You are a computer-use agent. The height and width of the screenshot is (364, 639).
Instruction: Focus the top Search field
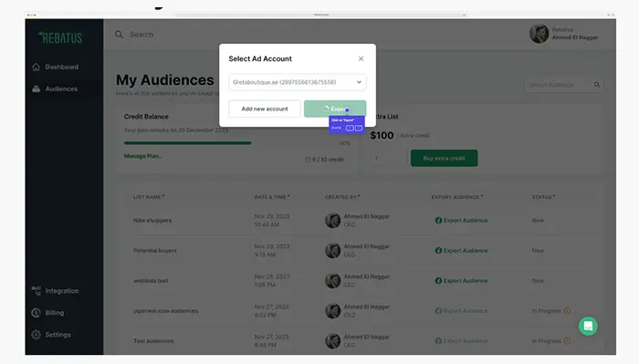point(141,35)
